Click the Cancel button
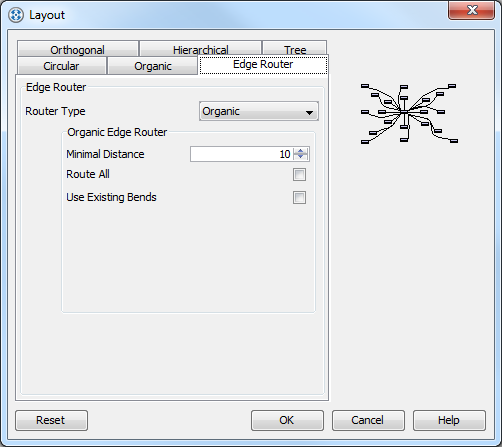The width and height of the screenshot is (502, 447). click(x=368, y=420)
